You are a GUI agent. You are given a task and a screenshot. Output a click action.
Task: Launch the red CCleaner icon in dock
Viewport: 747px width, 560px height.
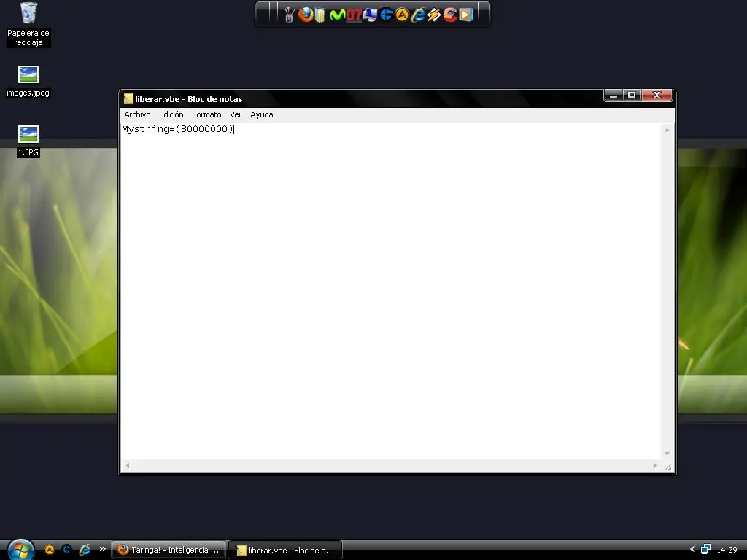pyautogui.click(x=449, y=15)
